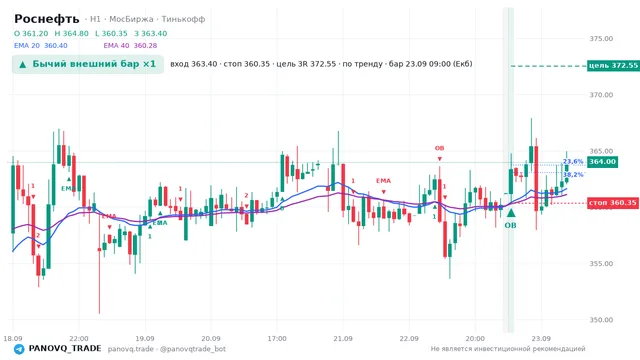The width and height of the screenshot is (640, 360).
Task: Click the Роснефть ticker title
Action: tap(47, 19)
